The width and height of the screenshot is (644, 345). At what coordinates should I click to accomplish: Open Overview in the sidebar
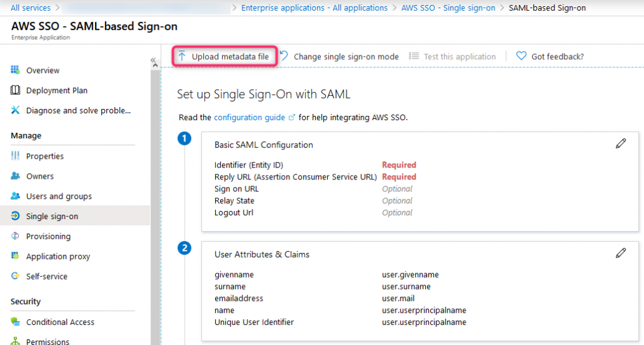[x=43, y=71]
